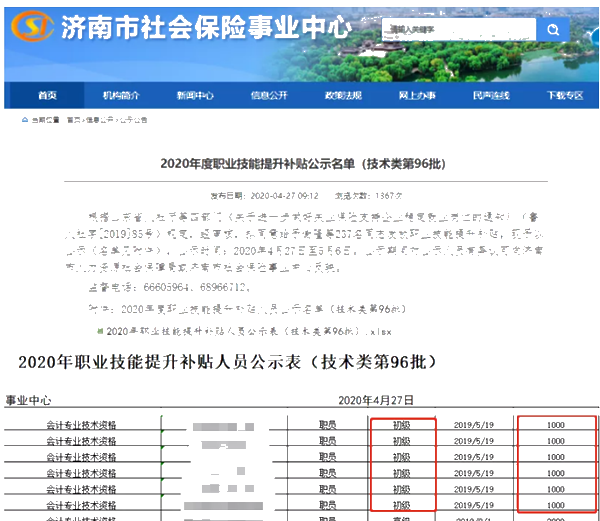
Task: Click the orange site logo next to the title
Action: coord(33,26)
